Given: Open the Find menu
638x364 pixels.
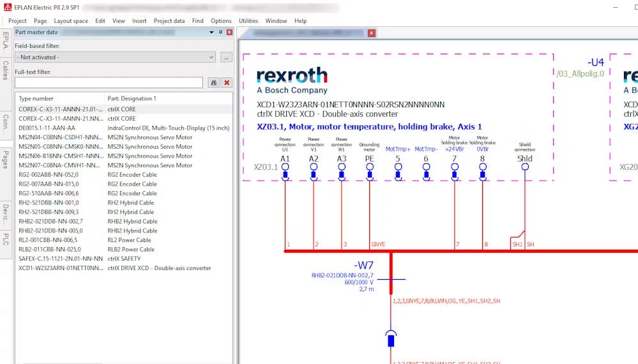Looking at the screenshot, I should [198, 20].
